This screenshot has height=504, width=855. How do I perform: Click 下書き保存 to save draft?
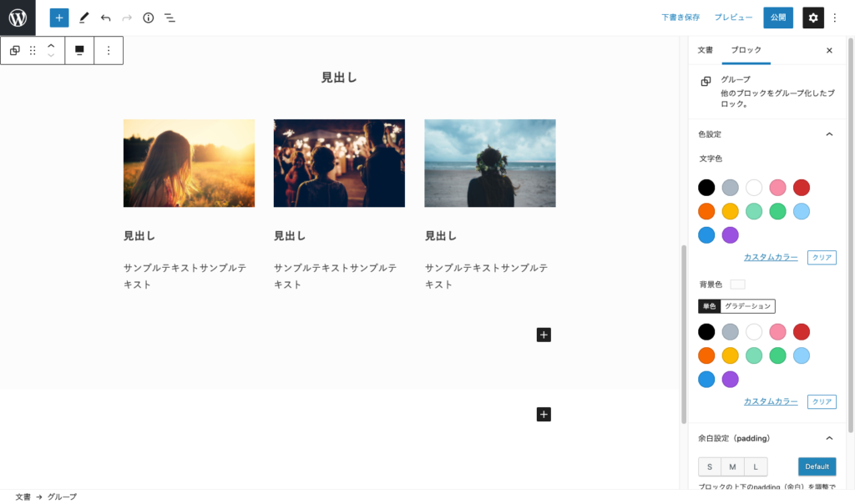coord(680,18)
